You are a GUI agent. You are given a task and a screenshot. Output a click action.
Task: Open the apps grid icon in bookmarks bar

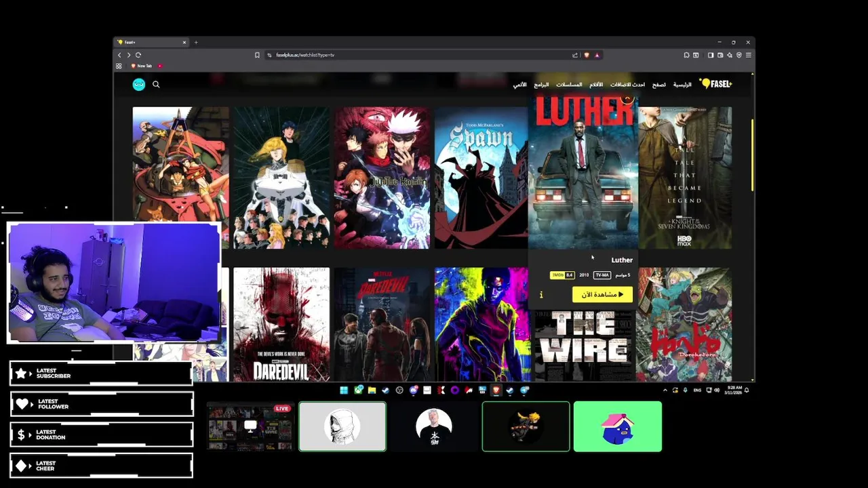coord(119,66)
